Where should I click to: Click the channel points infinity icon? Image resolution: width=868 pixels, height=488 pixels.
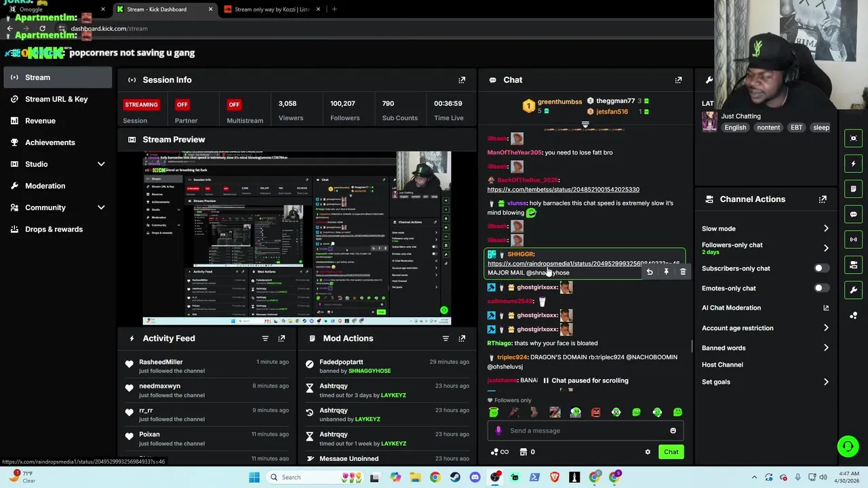[500, 452]
